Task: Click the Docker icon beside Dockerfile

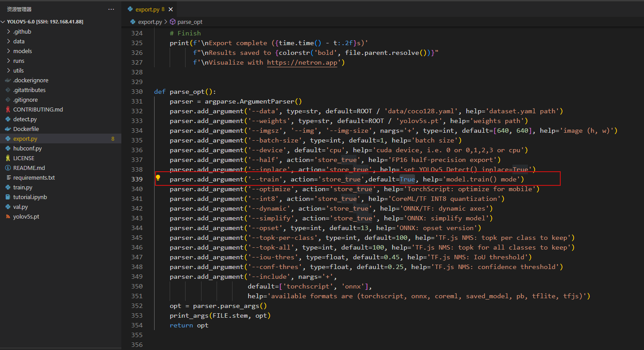Action: pos(8,129)
